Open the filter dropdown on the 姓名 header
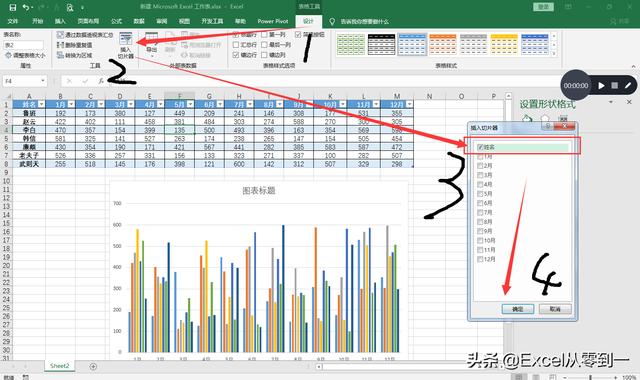 (41, 104)
